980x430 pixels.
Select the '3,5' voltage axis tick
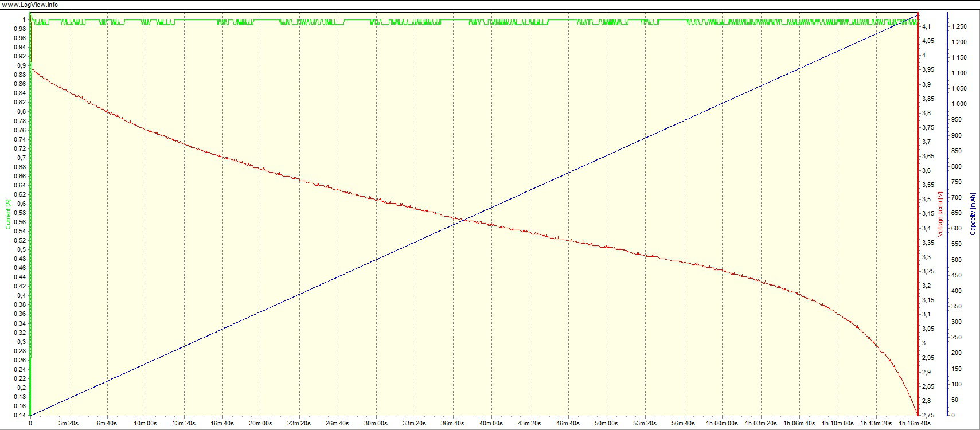[x=926, y=199]
